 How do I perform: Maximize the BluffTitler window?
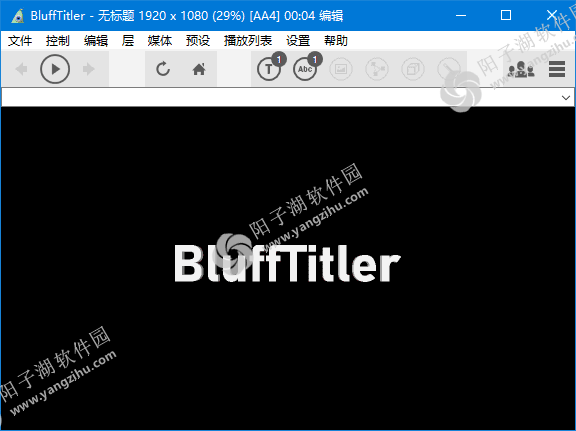click(506, 15)
